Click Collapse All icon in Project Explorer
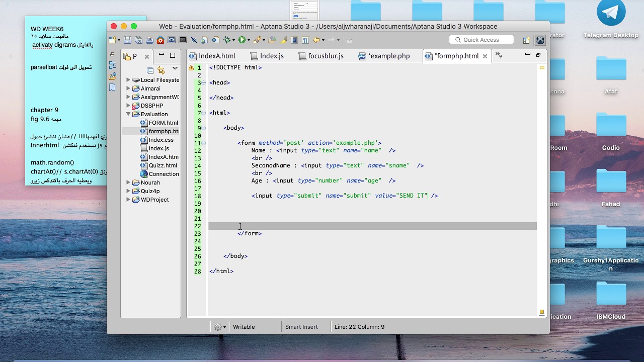Screen dimensions: 644x362 150,70
